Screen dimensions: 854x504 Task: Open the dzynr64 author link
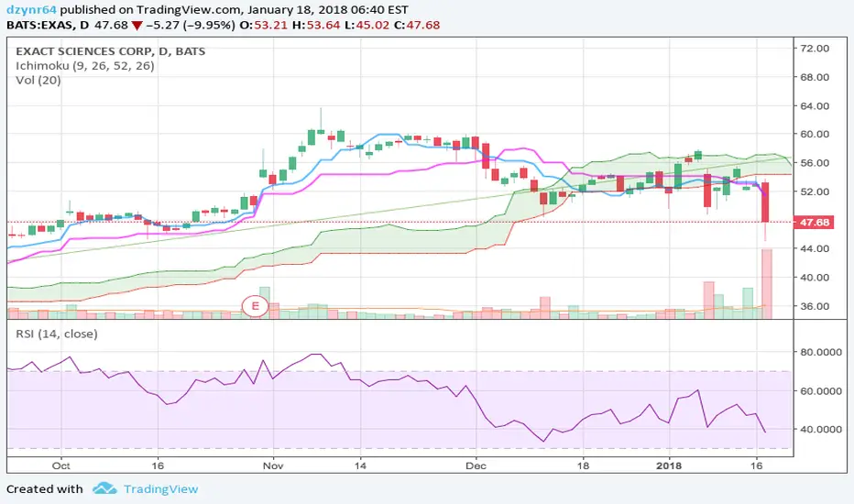[31, 10]
